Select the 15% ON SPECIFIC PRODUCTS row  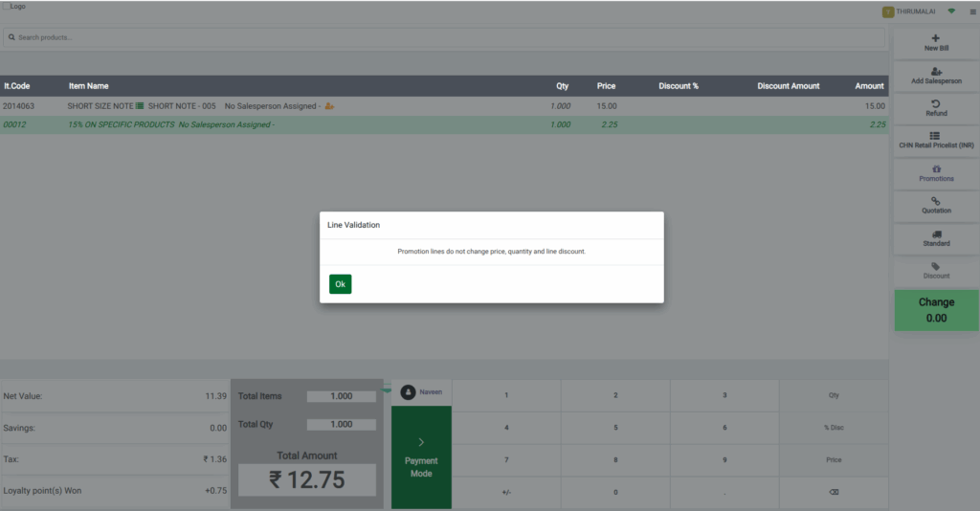444,124
